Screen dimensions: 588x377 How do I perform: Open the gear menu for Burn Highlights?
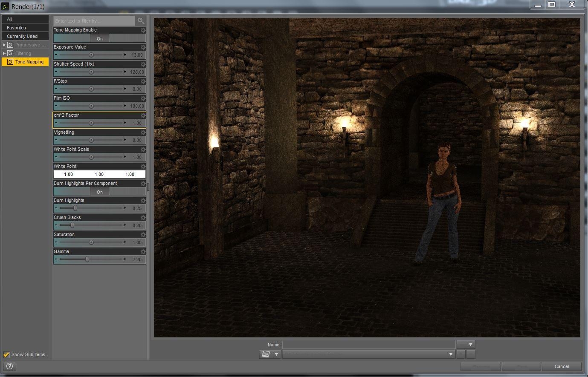pos(143,201)
